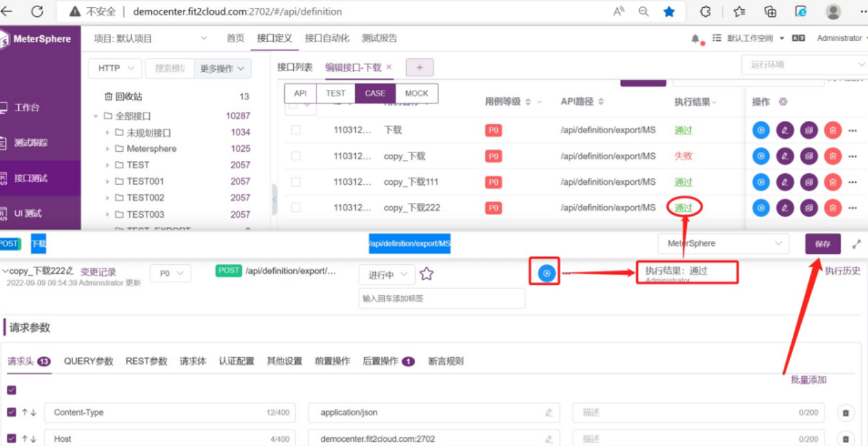Run the copy_下载 case with play icon
Viewport: 868px width, 446px height.
coord(761,156)
